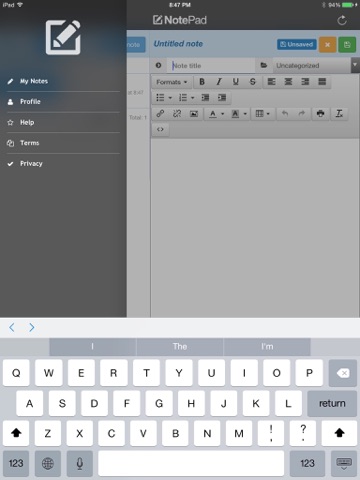Toggle Bold formatting in the editor toolbar
360x480 pixels.
click(202, 82)
